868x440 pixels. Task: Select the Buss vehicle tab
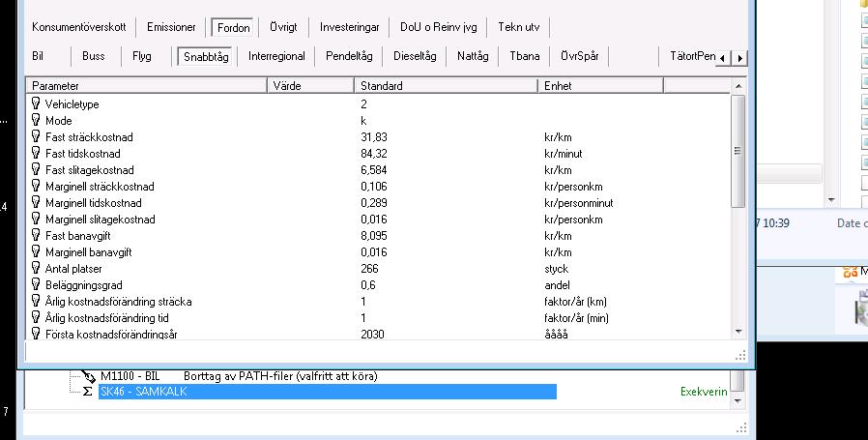point(94,56)
